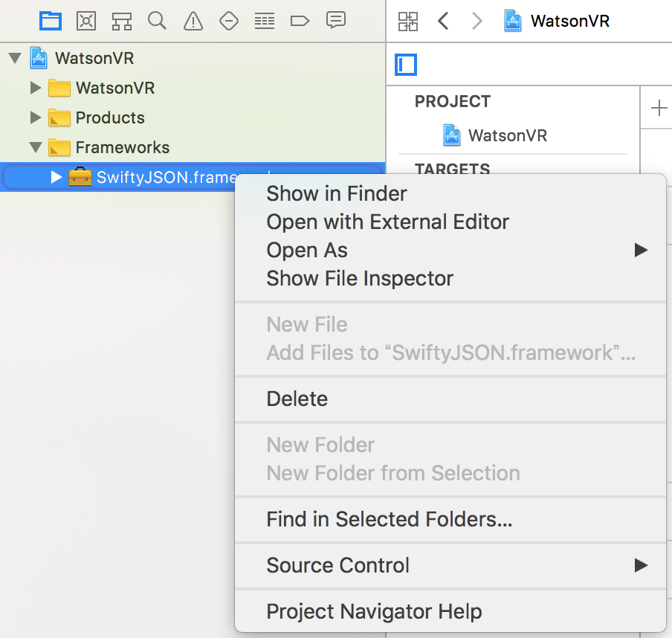This screenshot has height=638, width=672.
Task: Choose Project Navigator Help
Action: pyautogui.click(x=450, y=611)
